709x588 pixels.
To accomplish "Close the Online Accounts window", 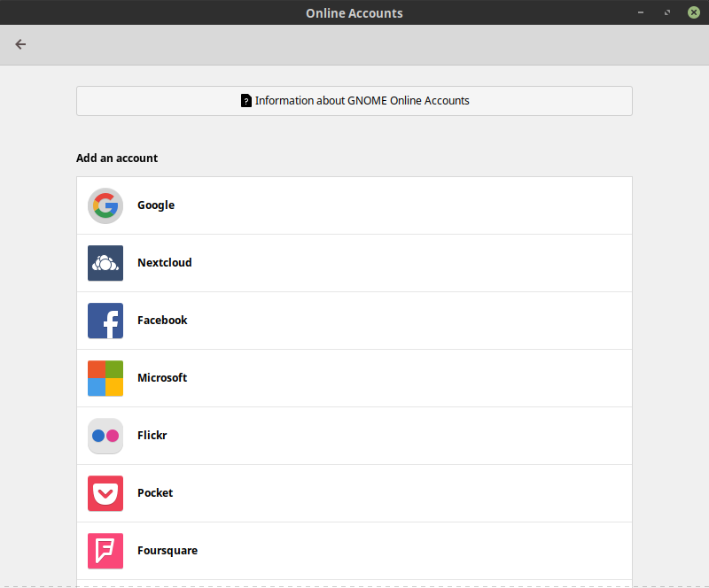I will point(694,12).
